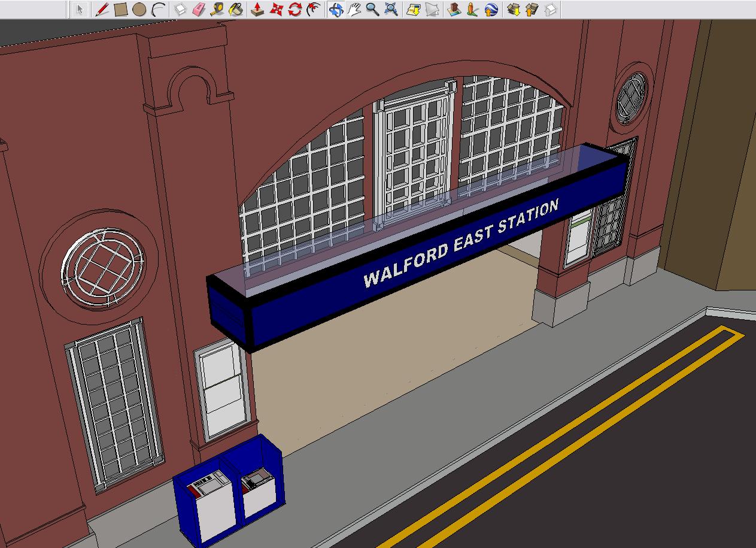Image resolution: width=756 pixels, height=548 pixels.
Task: Select the Line pencil tool
Action: coord(102,10)
